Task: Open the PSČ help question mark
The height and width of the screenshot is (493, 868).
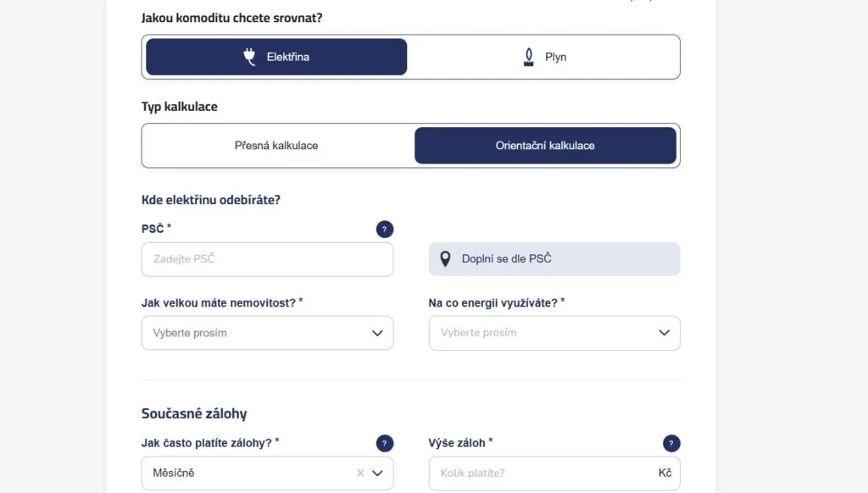Action: point(385,229)
